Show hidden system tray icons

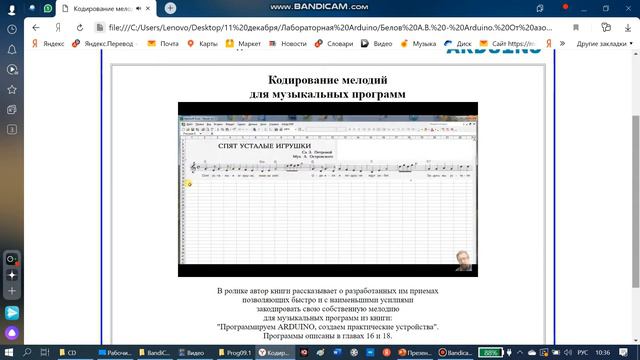pyautogui.click(x=520, y=352)
